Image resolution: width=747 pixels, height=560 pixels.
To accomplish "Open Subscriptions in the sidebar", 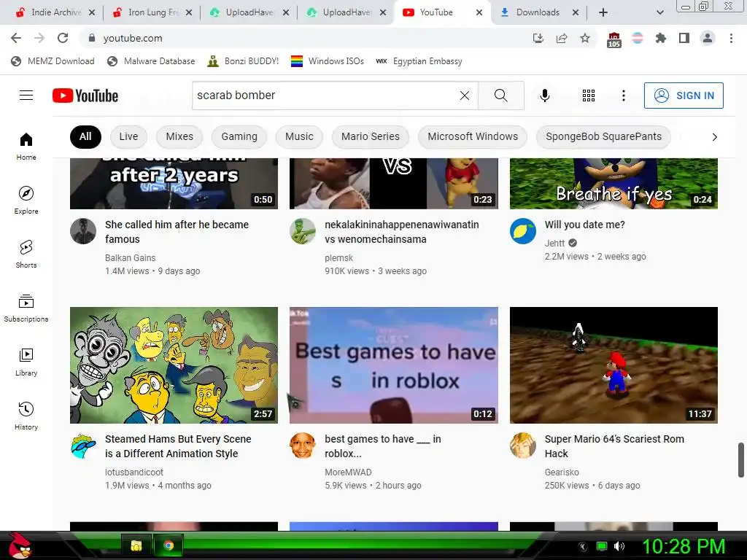I will click(26, 308).
